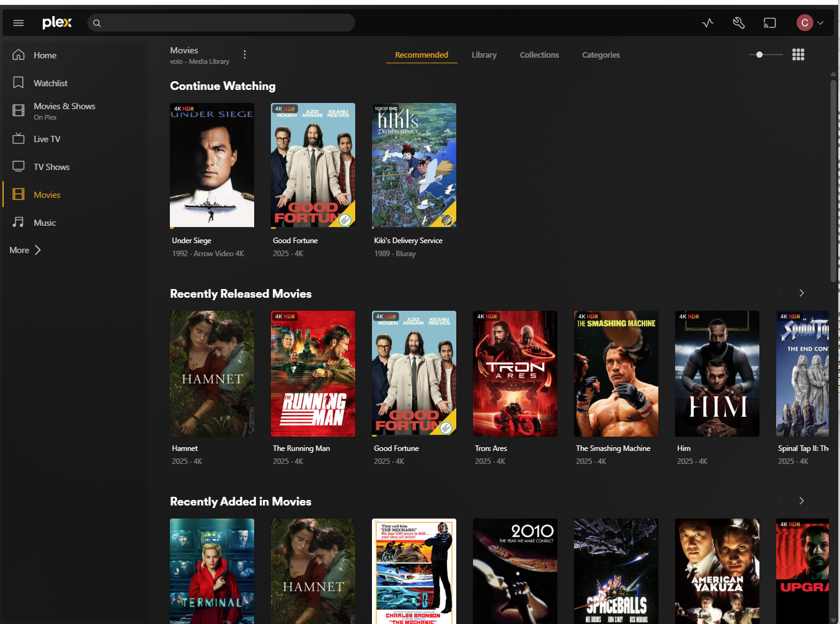Open the Music library in sidebar

75,223
